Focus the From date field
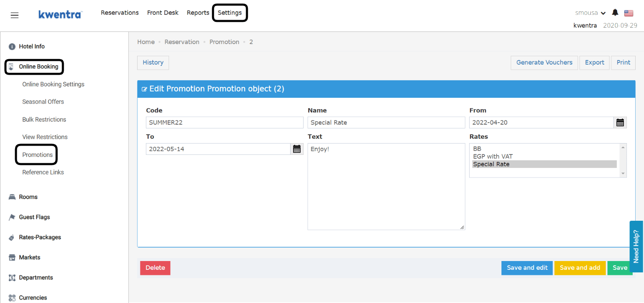 click(x=542, y=123)
